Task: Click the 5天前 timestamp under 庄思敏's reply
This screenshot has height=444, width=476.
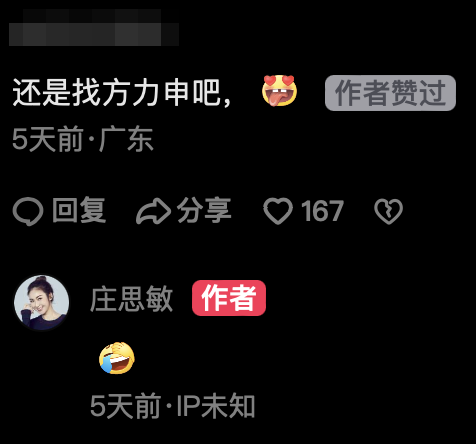Action: [126, 406]
